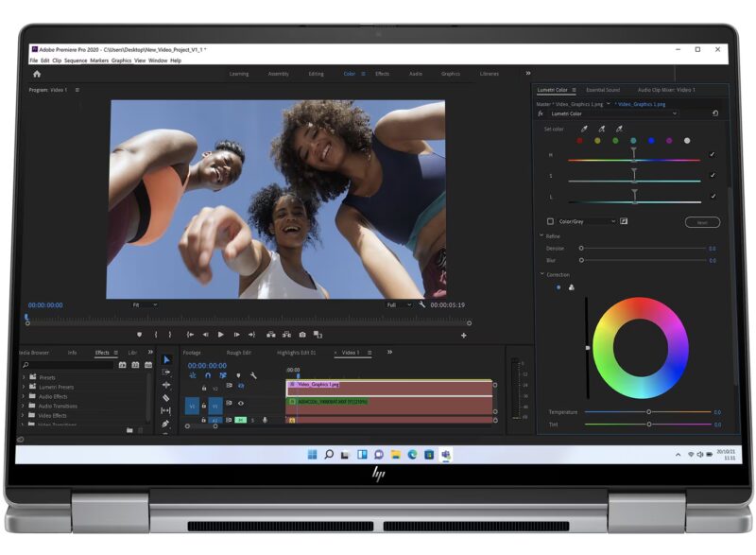Open the Lumetri Color effect dropdown
Viewport: 756px width, 555px height.
tap(613, 113)
